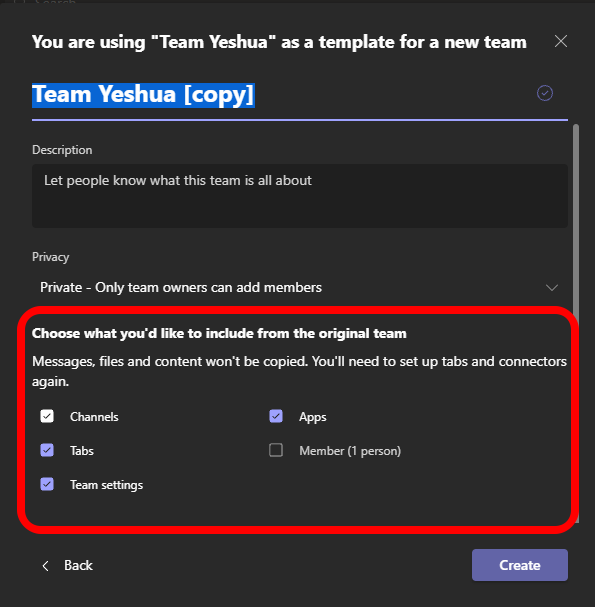Expand the Privacy dropdown chevron

552,288
